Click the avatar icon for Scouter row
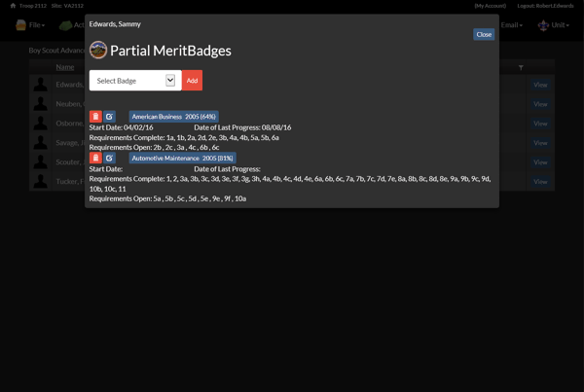This screenshot has height=392, width=584. coord(40,161)
